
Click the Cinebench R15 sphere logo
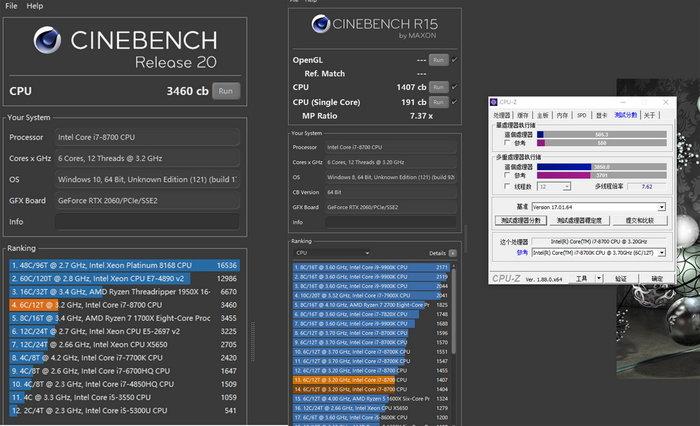coord(321,24)
